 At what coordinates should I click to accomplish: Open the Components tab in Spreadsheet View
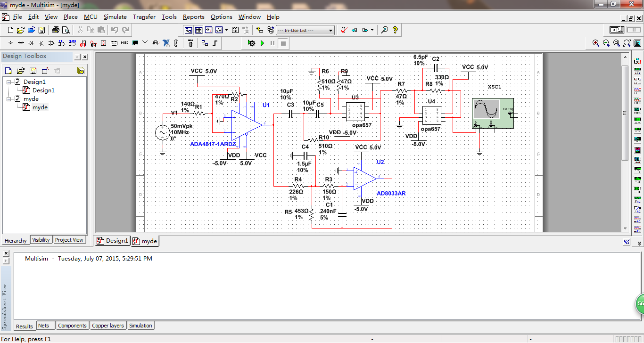click(x=72, y=326)
